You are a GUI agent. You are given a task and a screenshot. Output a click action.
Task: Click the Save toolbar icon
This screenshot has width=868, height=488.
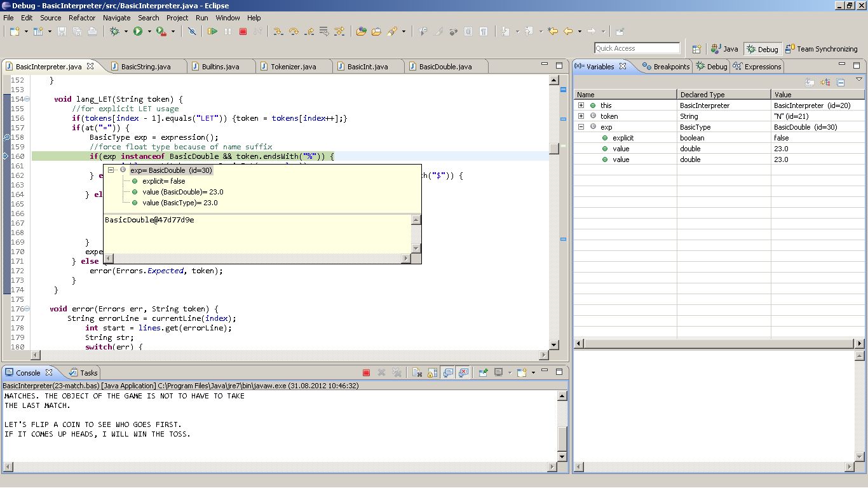point(62,31)
